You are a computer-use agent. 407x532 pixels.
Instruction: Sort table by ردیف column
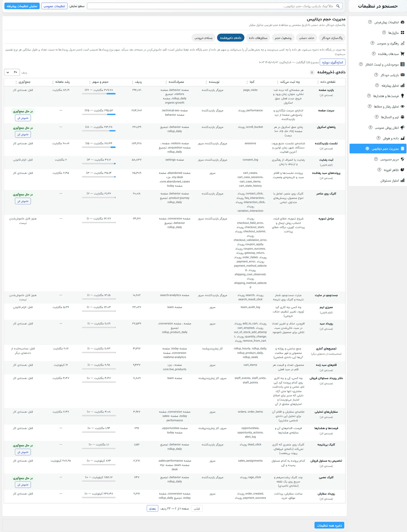137,82
